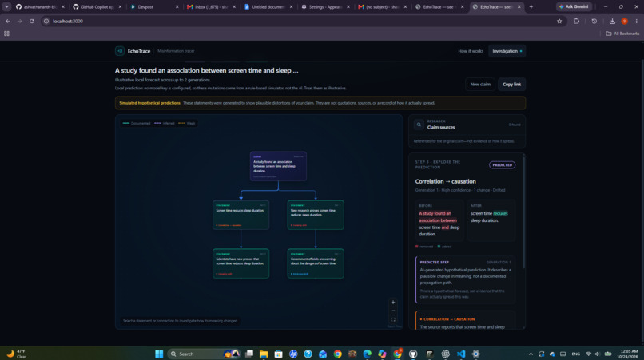The width and height of the screenshot is (644, 360).
Task: Click the Claim sources search icon
Action: click(x=419, y=125)
